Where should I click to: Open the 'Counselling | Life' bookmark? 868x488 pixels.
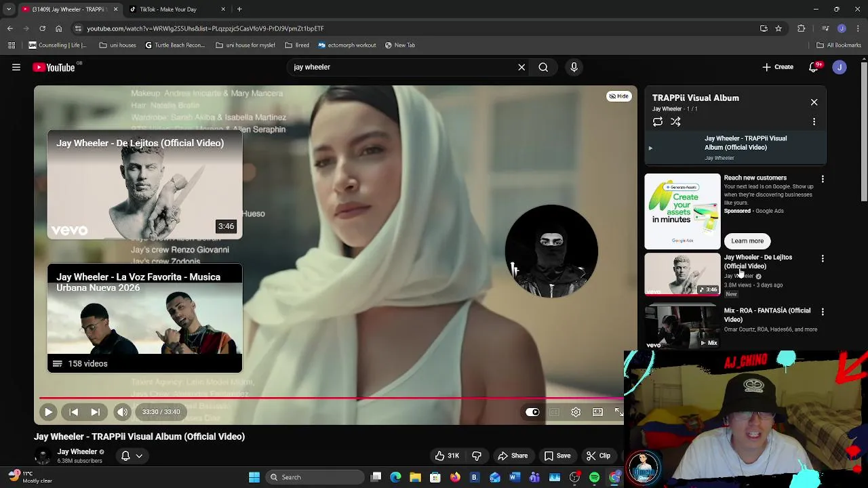[x=57, y=45]
